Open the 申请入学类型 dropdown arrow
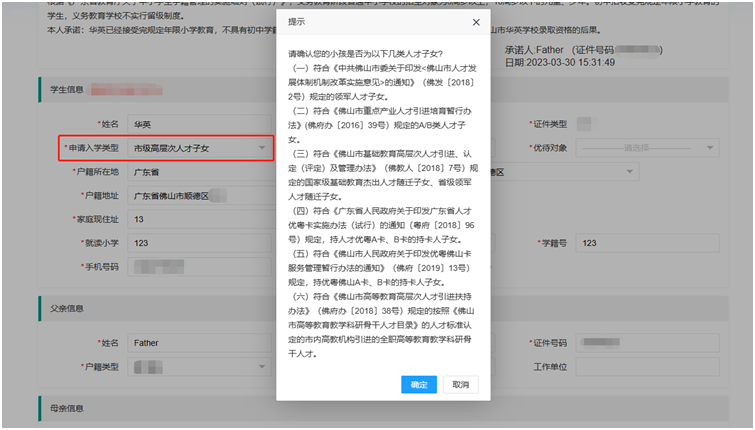755x430 pixels. point(262,148)
